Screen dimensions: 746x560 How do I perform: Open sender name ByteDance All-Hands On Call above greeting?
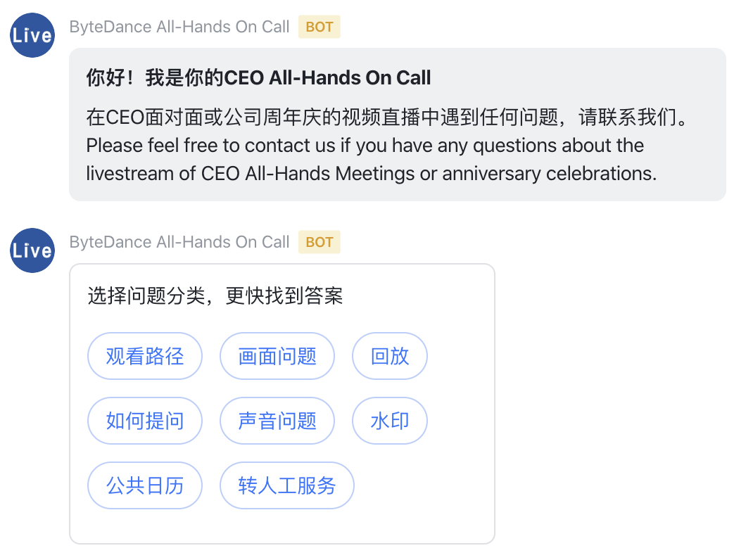[179, 27]
